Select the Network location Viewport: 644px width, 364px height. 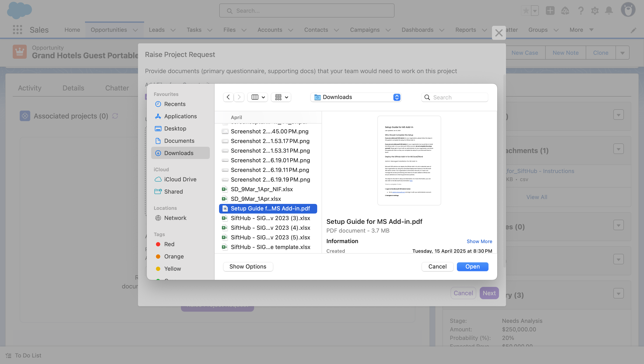point(175,218)
